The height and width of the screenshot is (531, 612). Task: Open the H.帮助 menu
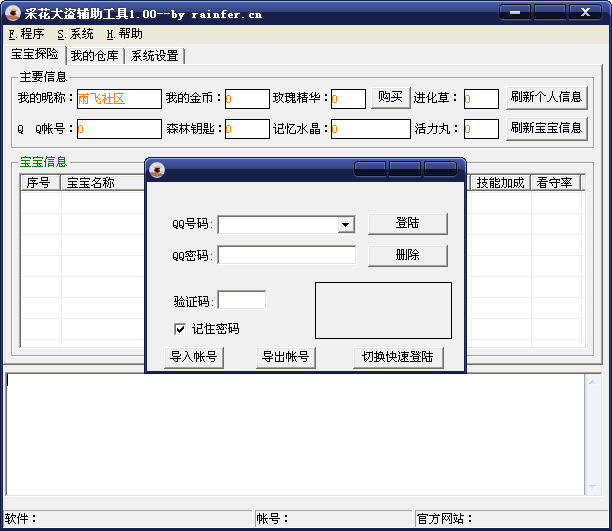pos(125,34)
